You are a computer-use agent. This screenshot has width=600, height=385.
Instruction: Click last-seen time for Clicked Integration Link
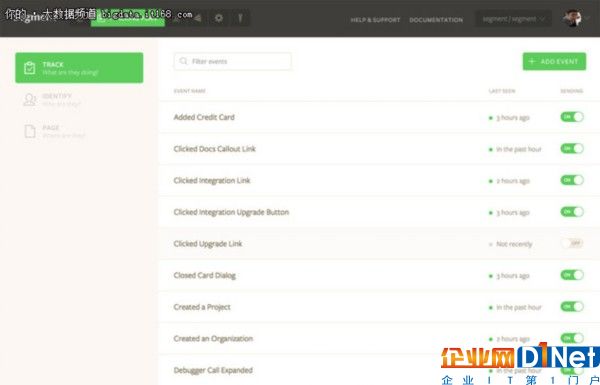pyautogui.click(x=513, y=181)
